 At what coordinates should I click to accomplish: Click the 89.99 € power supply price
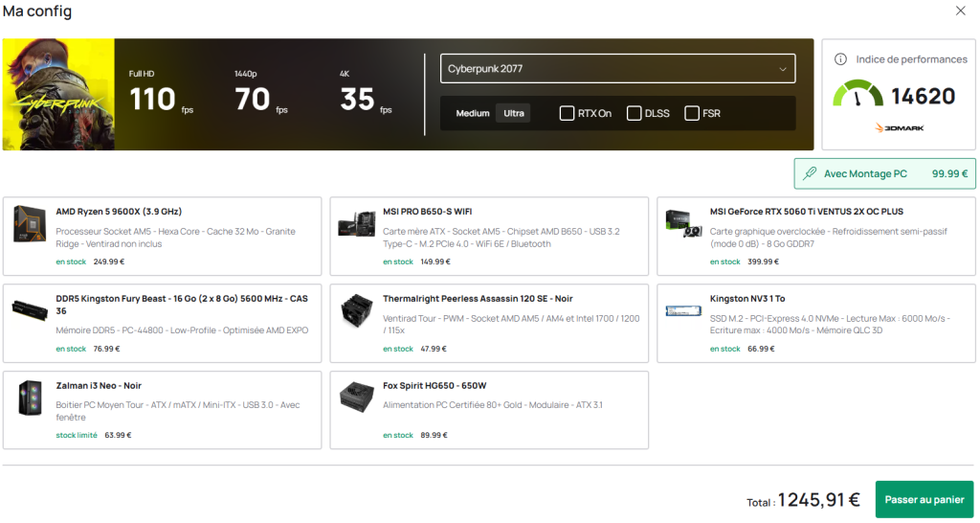click(434, 435)
